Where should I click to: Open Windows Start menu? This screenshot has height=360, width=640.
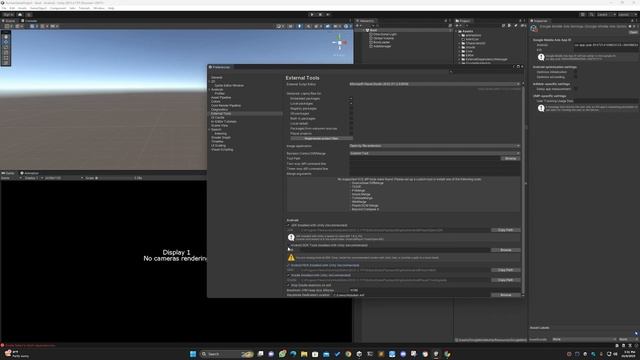click(193, 354)
